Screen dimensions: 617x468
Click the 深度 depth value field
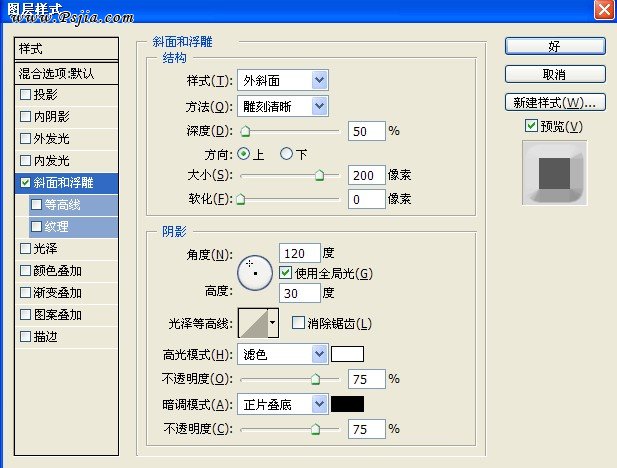(366, 131)
